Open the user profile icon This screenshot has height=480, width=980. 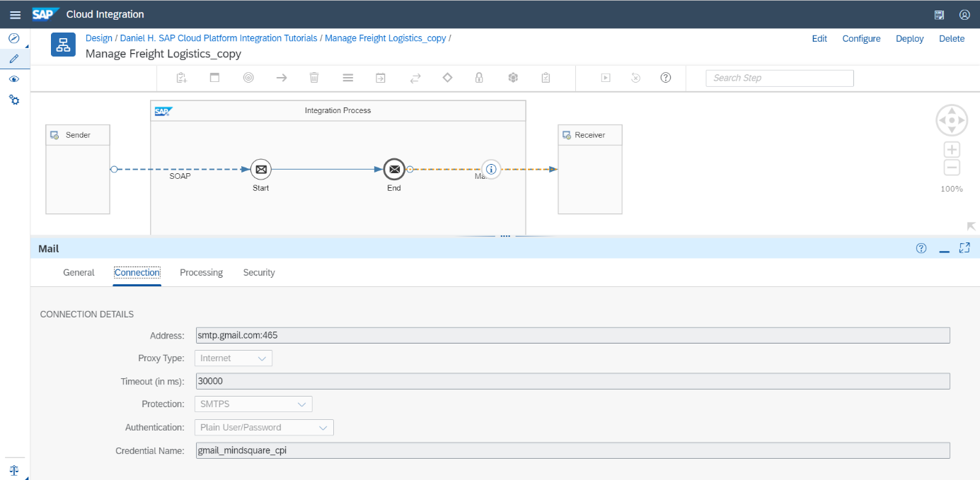pos(964,15)
